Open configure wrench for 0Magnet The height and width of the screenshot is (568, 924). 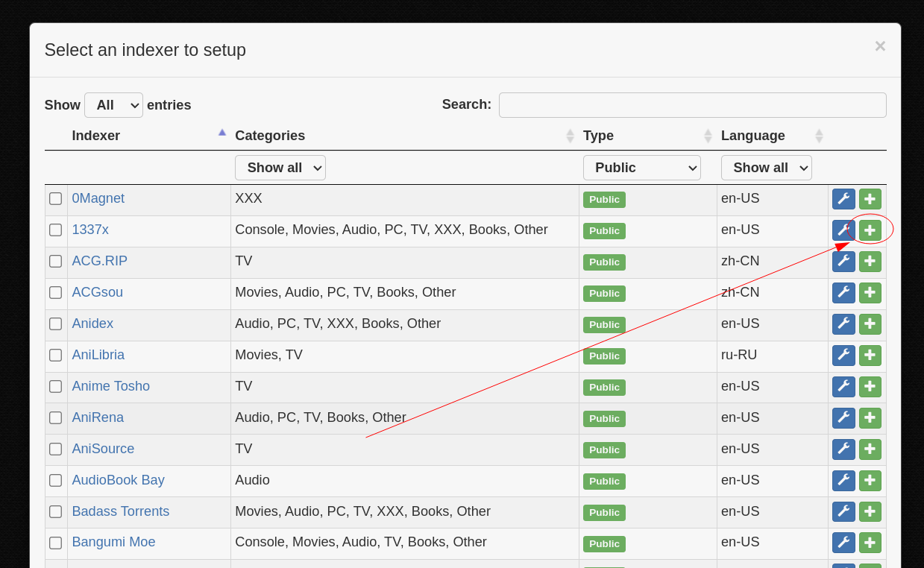(843, 199)
